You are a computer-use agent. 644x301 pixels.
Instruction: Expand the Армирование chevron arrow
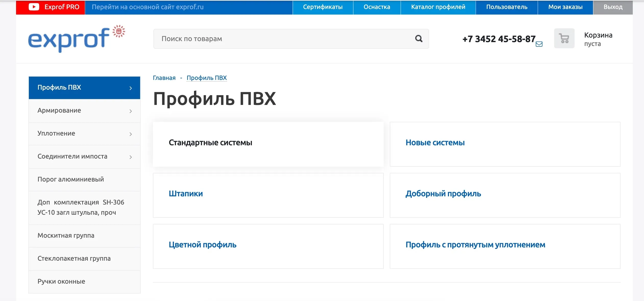click(x=131, y=111)
